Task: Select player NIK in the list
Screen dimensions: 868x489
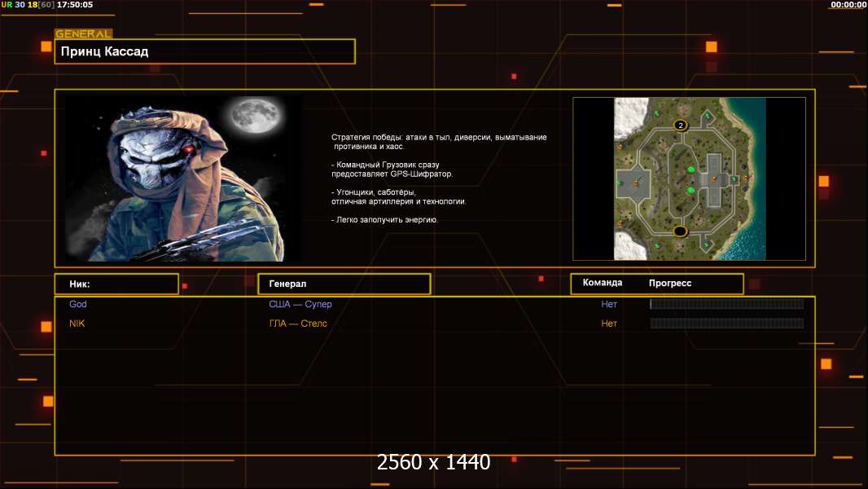Action: pyautogui.click(x=77, y=324)
